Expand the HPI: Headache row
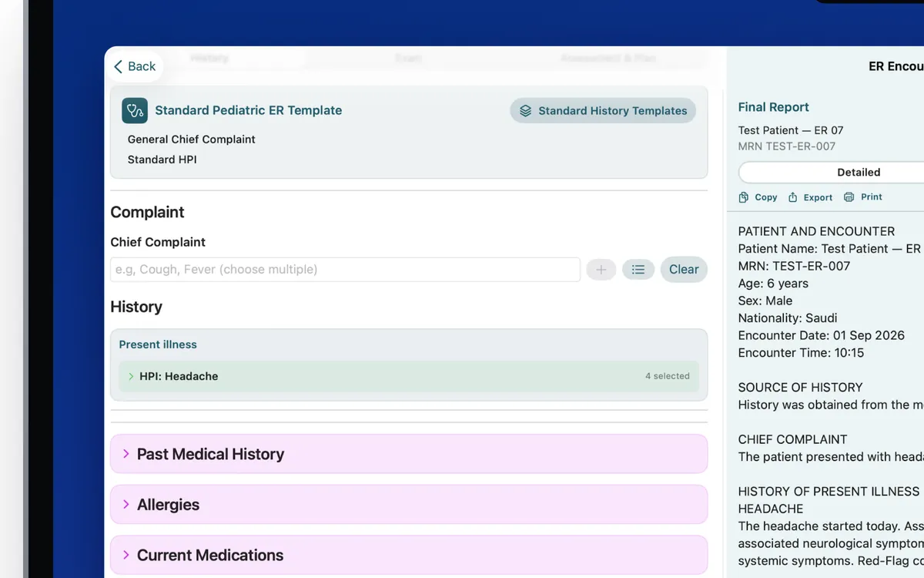The height and width of the screenshot is (578, 924). (409, 376)
